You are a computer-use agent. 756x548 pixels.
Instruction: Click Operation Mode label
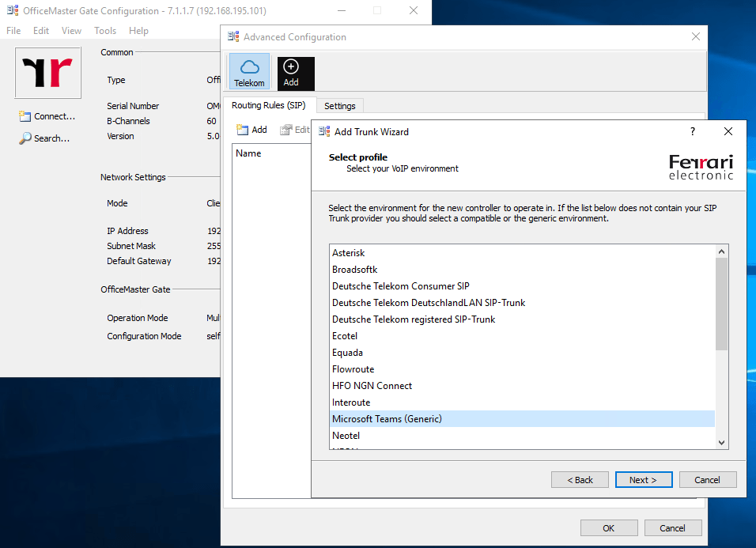tap(138, 318)
